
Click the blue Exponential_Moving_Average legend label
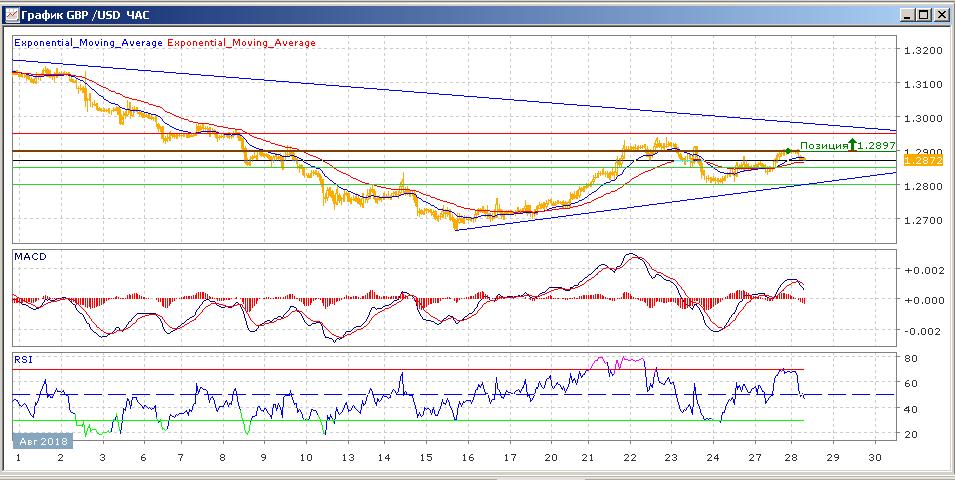click(x=88, y=43)
